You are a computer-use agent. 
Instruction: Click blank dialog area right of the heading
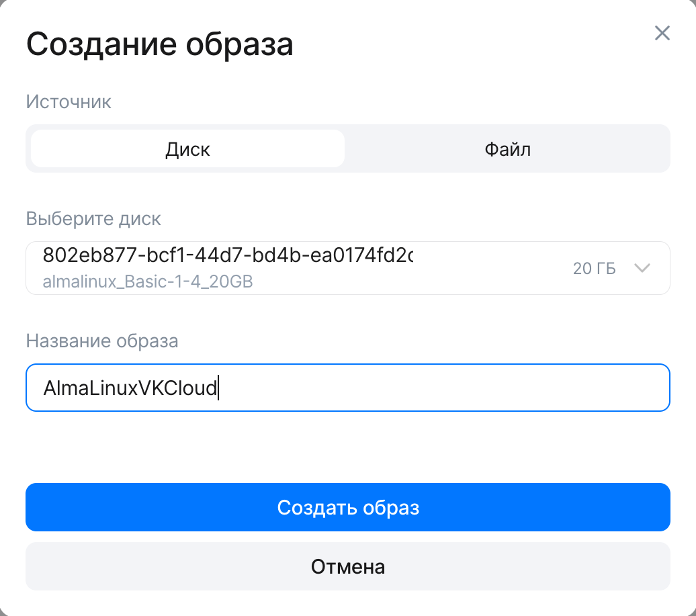pyautogui.click(x=470, y=44)
